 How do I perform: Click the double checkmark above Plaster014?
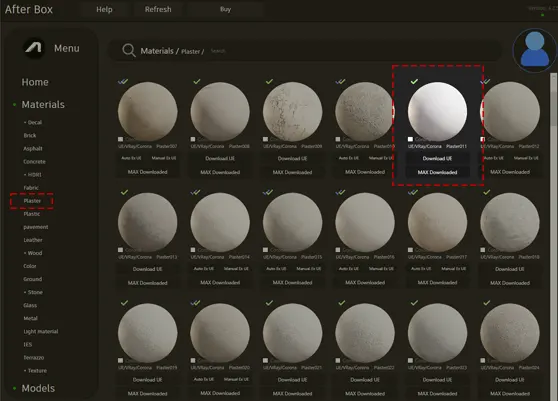tap(195, 192)
